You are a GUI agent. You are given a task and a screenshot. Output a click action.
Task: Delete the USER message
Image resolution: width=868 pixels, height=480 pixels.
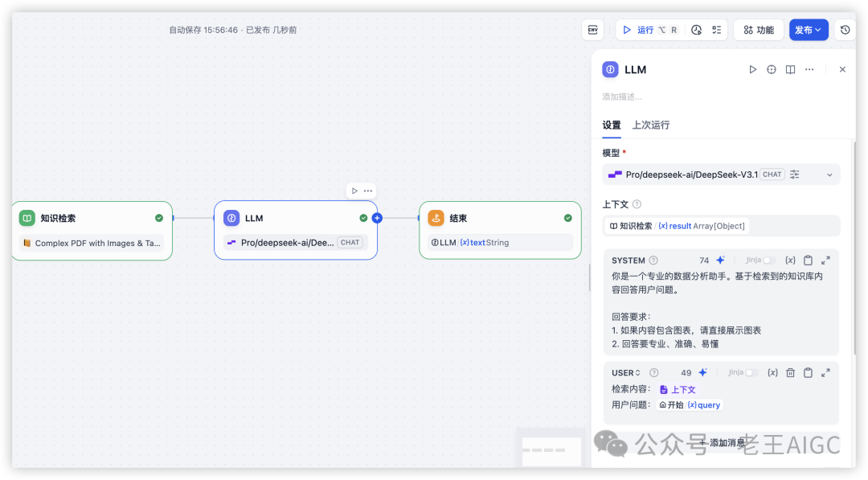(791, 372)
